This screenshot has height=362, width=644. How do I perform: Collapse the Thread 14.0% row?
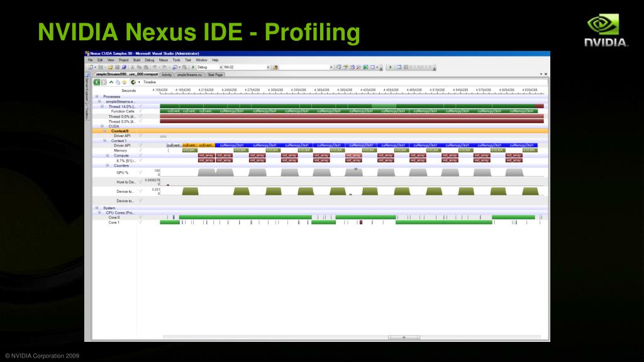(103, 106)
